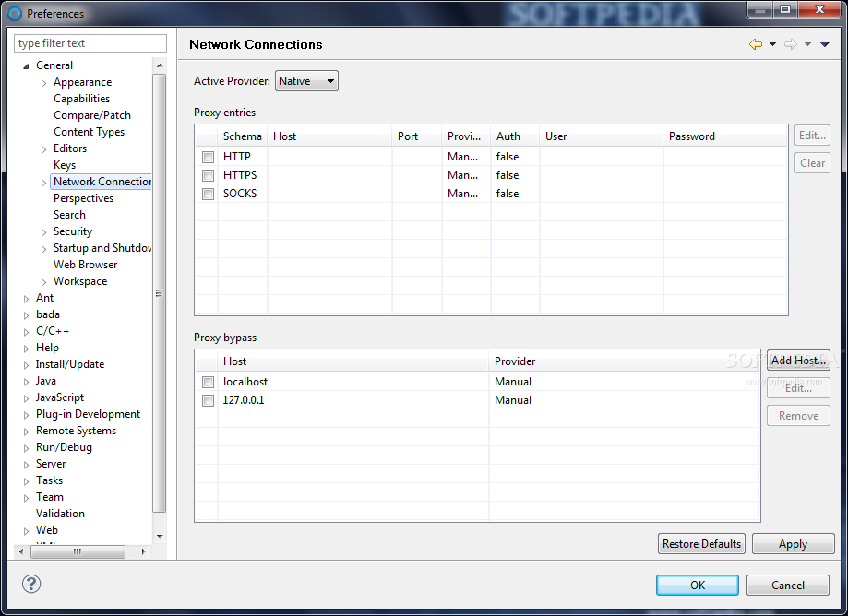Click the tree vertical scrollbar thumb

point(159,293)
